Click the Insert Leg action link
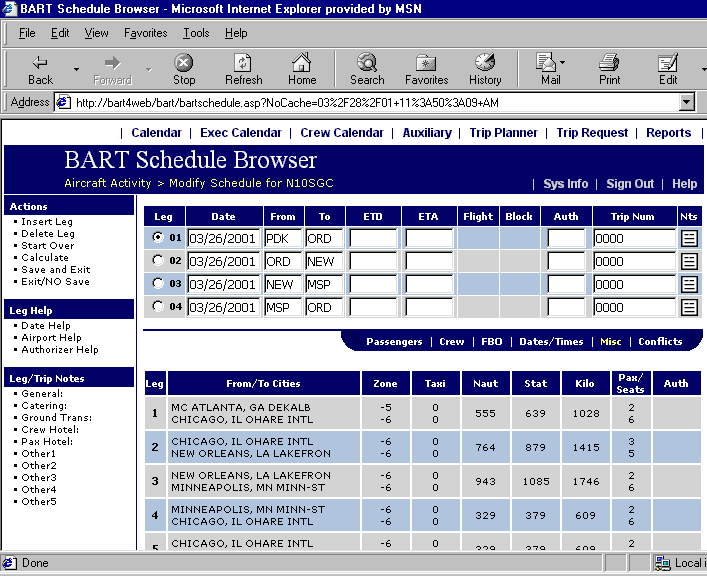The image size is (707, 576). [47, 222]
